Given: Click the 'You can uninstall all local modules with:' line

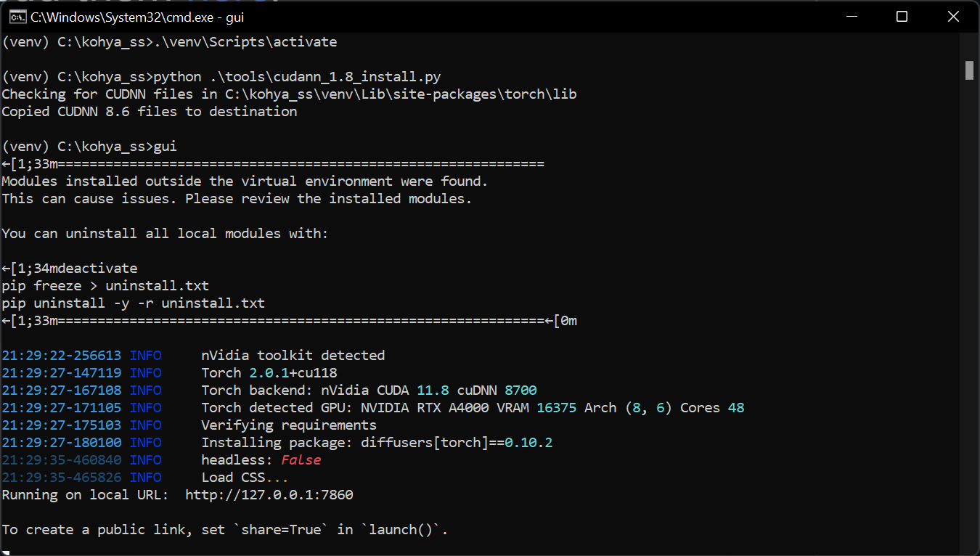Looking at the screenshot, I should click(166, 234).
